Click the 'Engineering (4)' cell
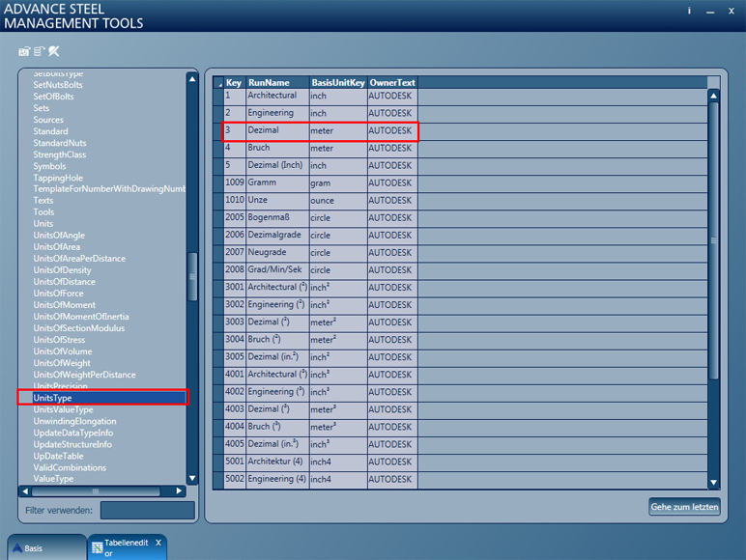Viewport: 746px width, 560px height. tap(277, 479)
